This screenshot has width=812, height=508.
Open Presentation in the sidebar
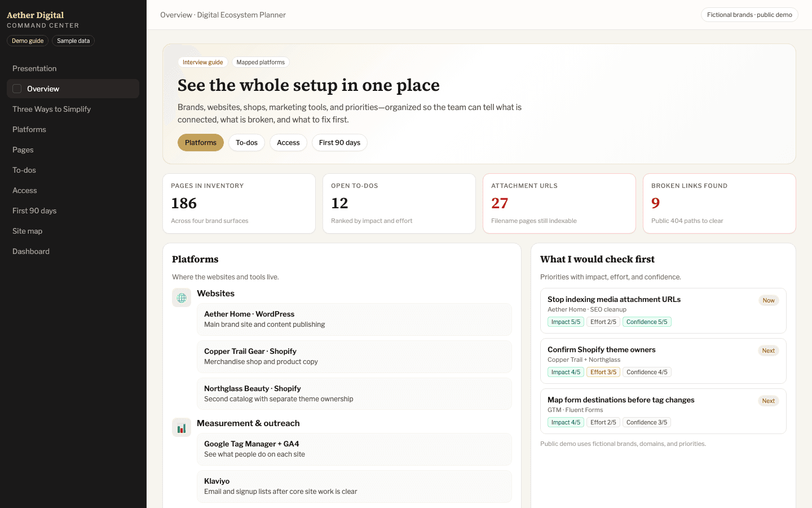[x=73, y=68]
